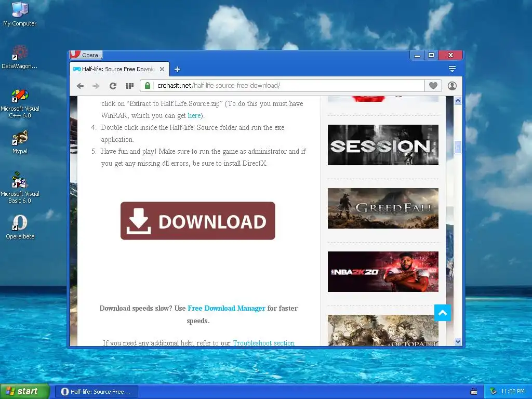Open the Opera menu button

point(86,55)
